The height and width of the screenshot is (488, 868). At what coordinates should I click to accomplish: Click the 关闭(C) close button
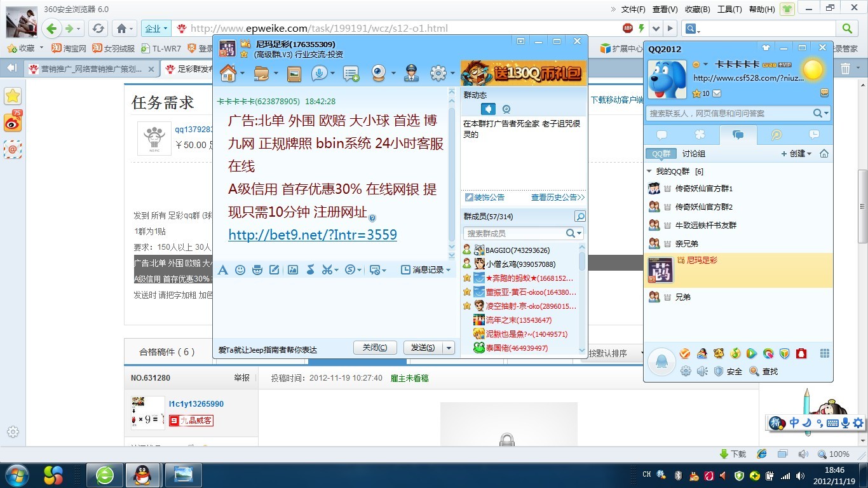[375, 348]
